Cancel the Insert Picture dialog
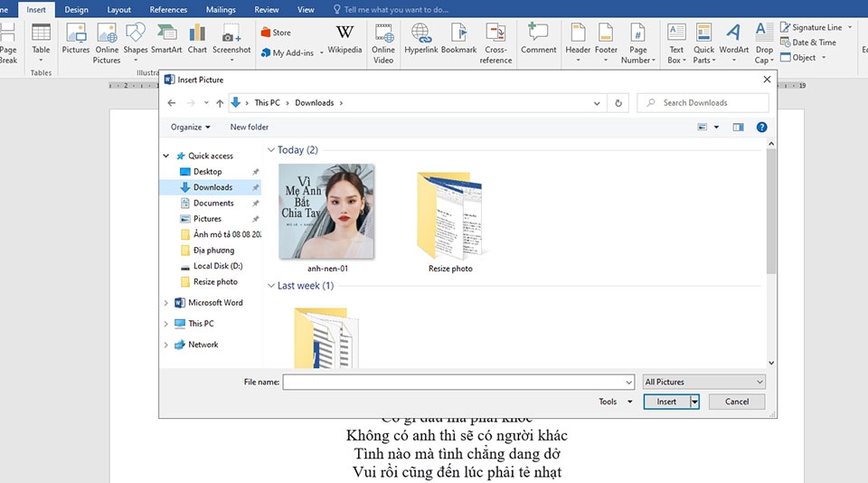Viewport: 868px width, 483px height. (x=737, y=402)
